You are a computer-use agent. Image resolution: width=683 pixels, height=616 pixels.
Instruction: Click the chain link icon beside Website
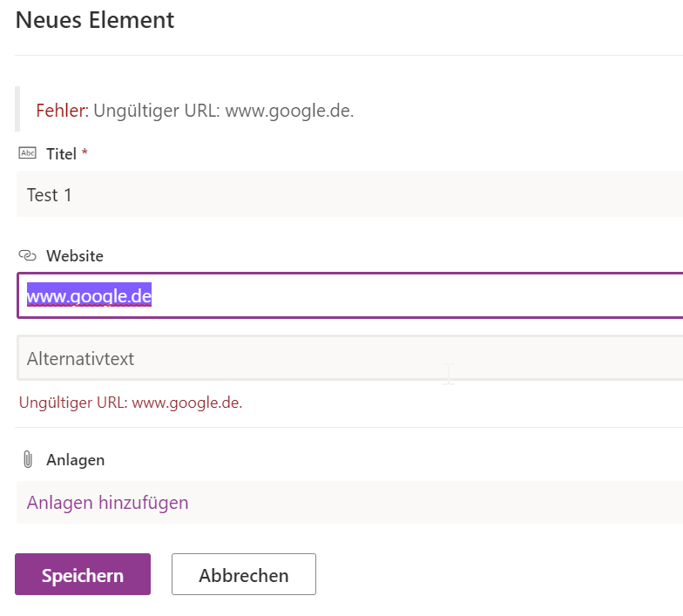[27, 256]
